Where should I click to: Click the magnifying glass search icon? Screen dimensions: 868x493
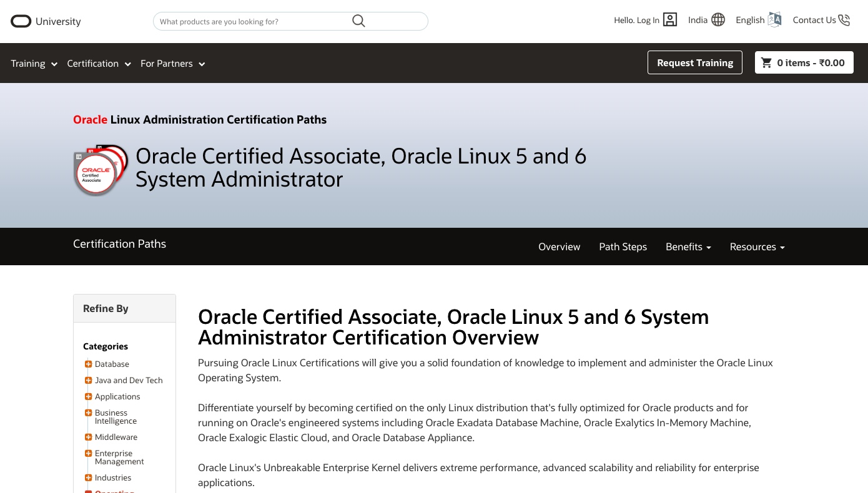click(x=358, y=21)
